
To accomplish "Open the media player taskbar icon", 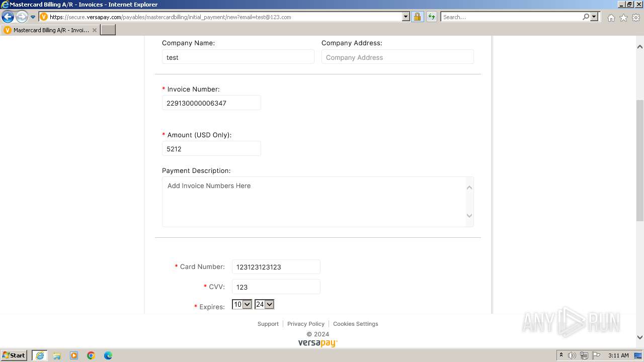I will click(74, 355).
